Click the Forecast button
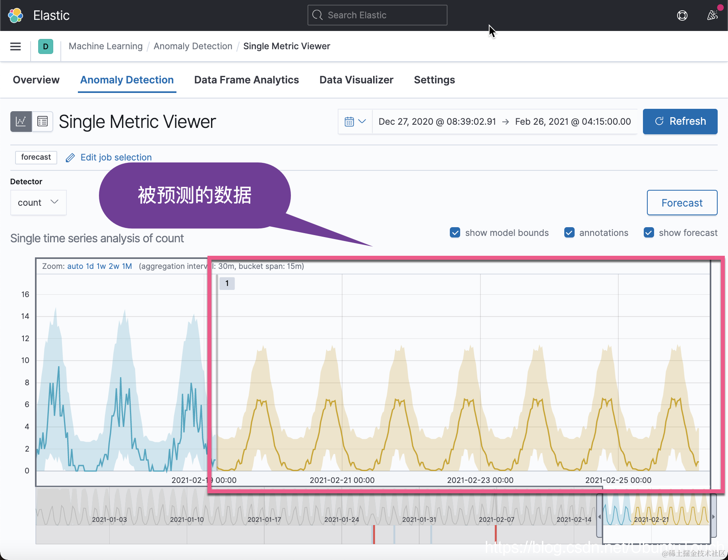 682,203
